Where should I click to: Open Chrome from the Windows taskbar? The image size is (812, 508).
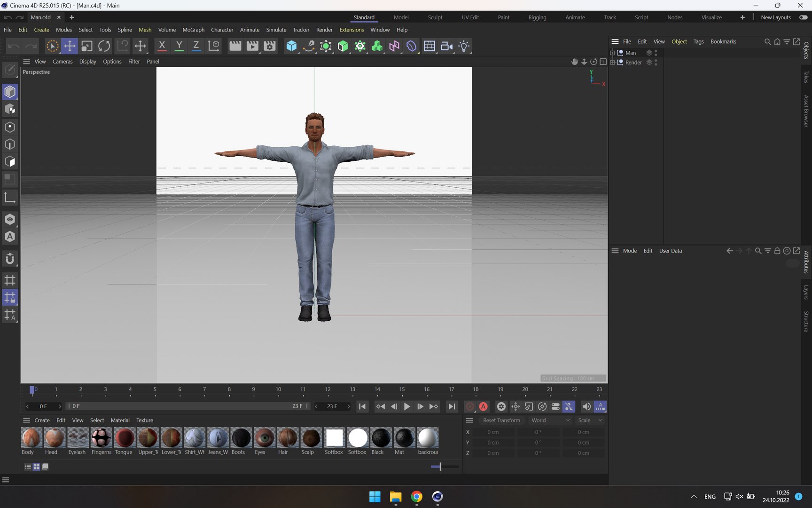point(416,497)
